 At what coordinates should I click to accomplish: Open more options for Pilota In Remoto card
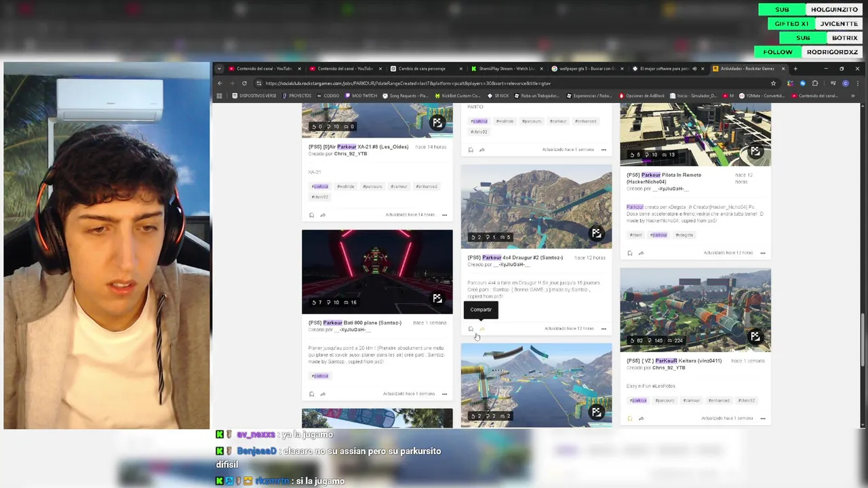(x=763, y=253)
